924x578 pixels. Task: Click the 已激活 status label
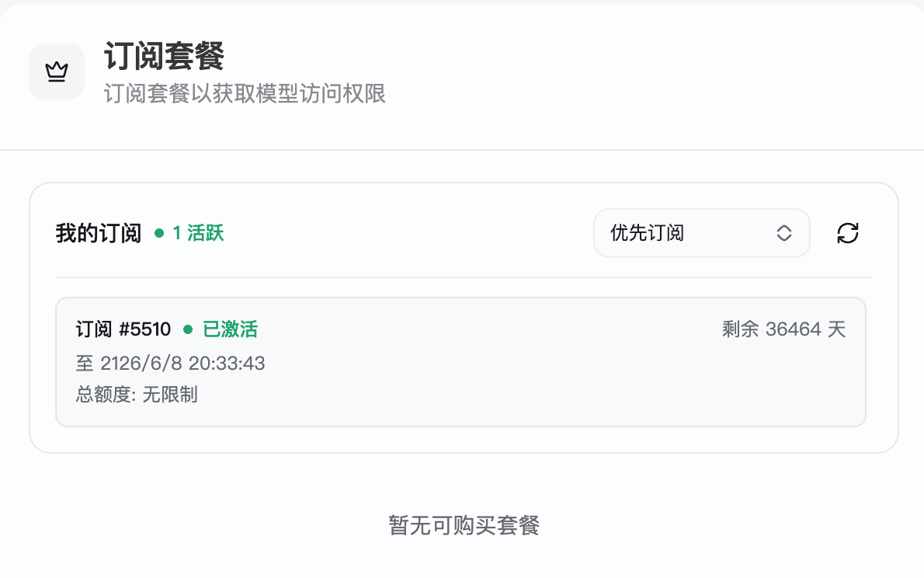pos(230,329)
